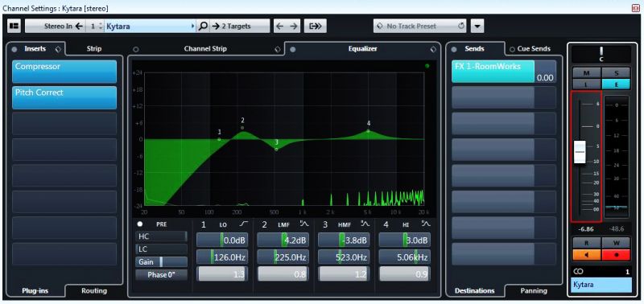Click the magnifier search channel icon
The height and width of the screenshot is (304, 644).
[203, 27]
